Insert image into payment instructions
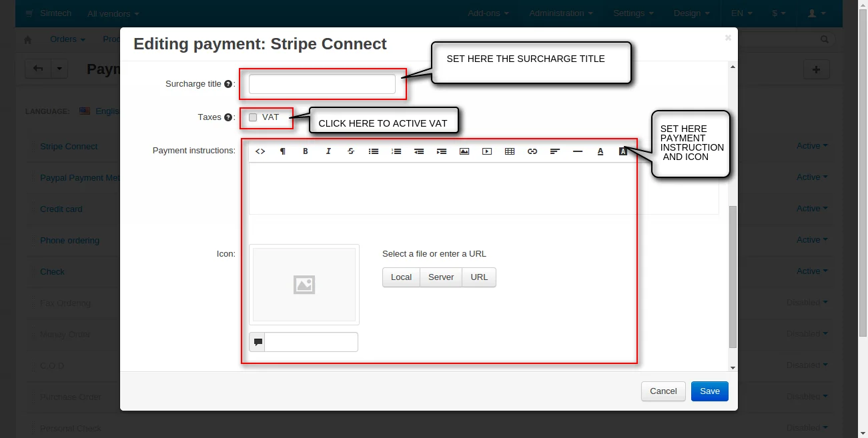 464,151
